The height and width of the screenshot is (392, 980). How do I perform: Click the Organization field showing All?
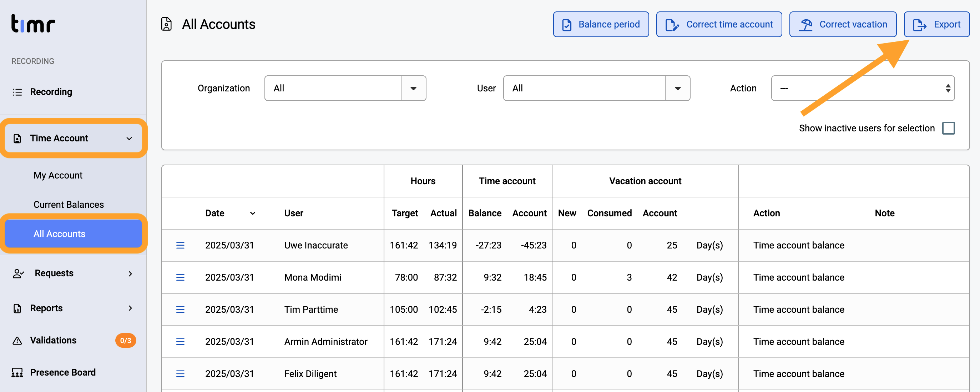[x=333, y=88]
